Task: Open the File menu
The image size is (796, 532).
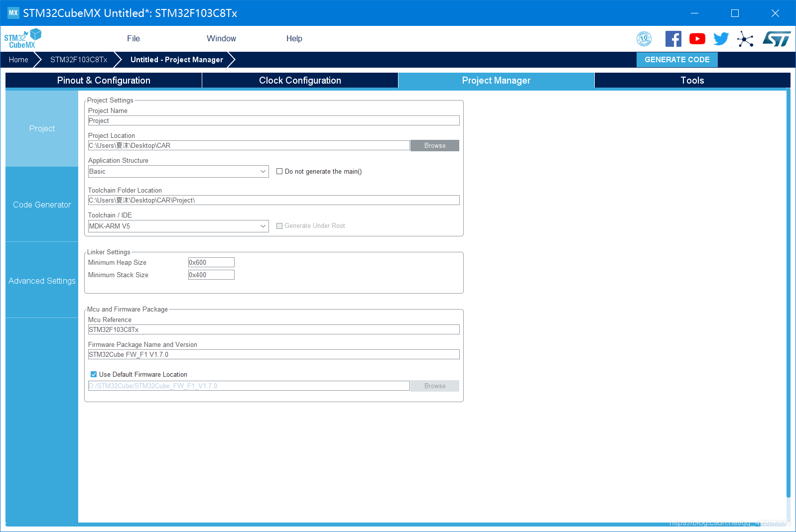Action: 133,39
